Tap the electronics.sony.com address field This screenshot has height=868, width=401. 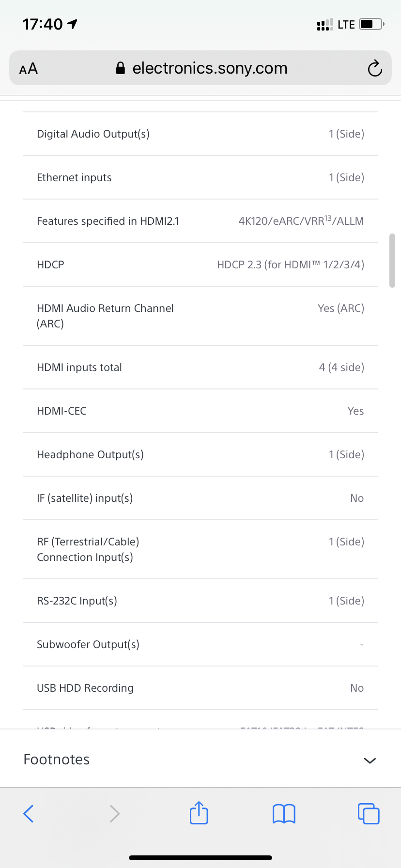(210, 68)
